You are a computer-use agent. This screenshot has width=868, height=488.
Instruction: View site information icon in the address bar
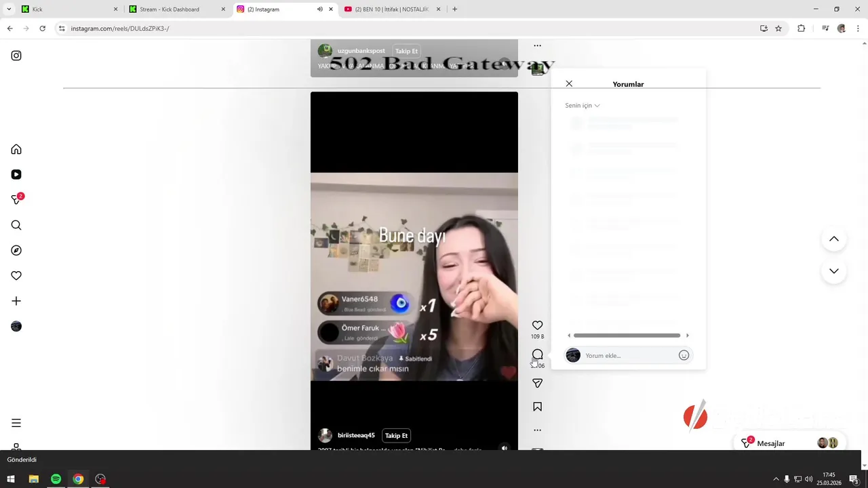62,28
